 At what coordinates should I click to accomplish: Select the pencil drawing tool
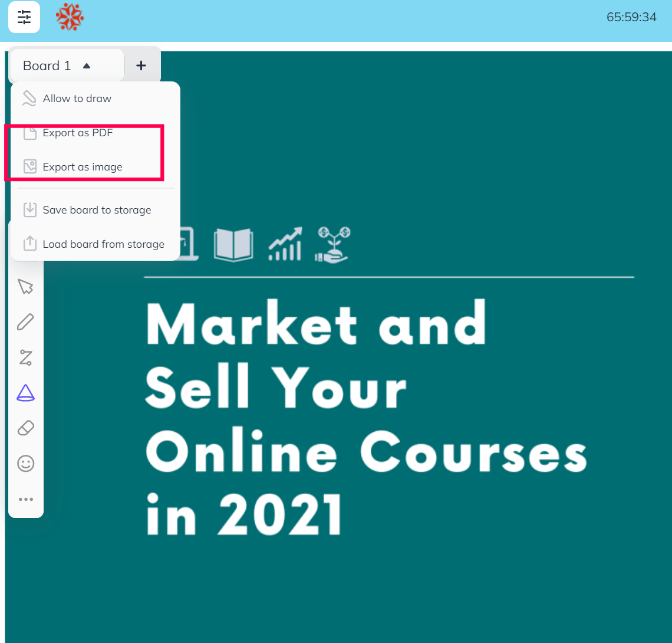point(26,321)
